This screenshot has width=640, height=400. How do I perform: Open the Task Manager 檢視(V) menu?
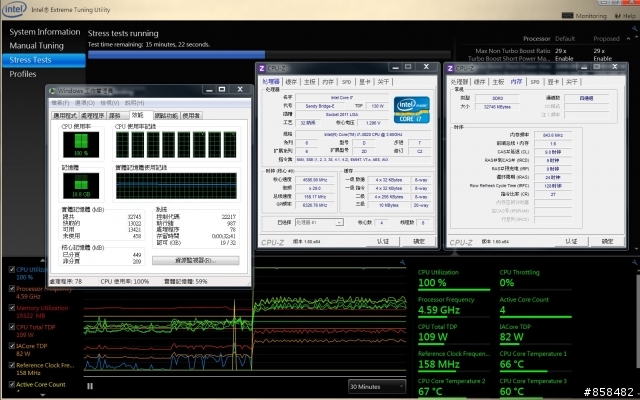point(110,103)
